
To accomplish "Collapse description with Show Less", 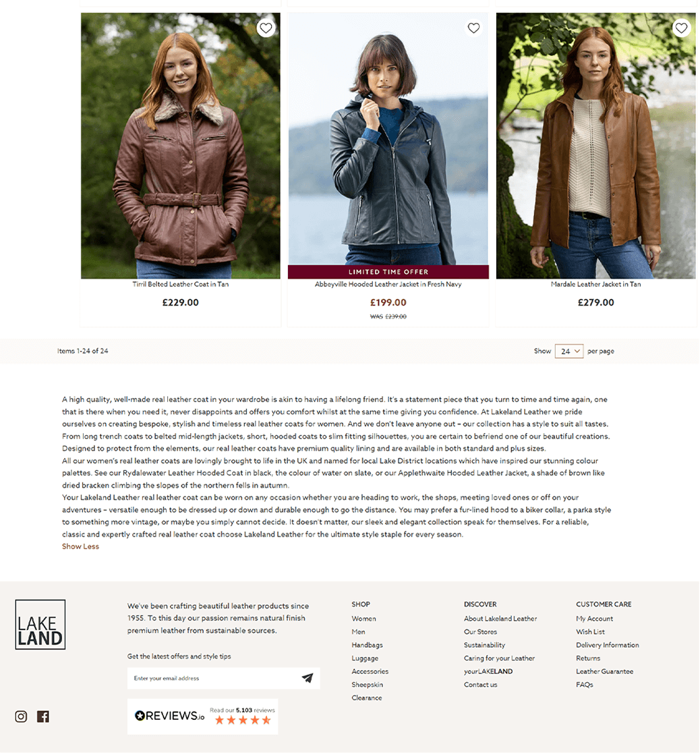I will pos(80,547).
